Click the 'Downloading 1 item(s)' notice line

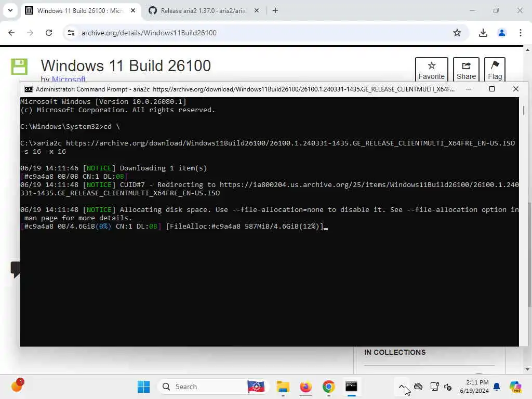coord(114,168)
